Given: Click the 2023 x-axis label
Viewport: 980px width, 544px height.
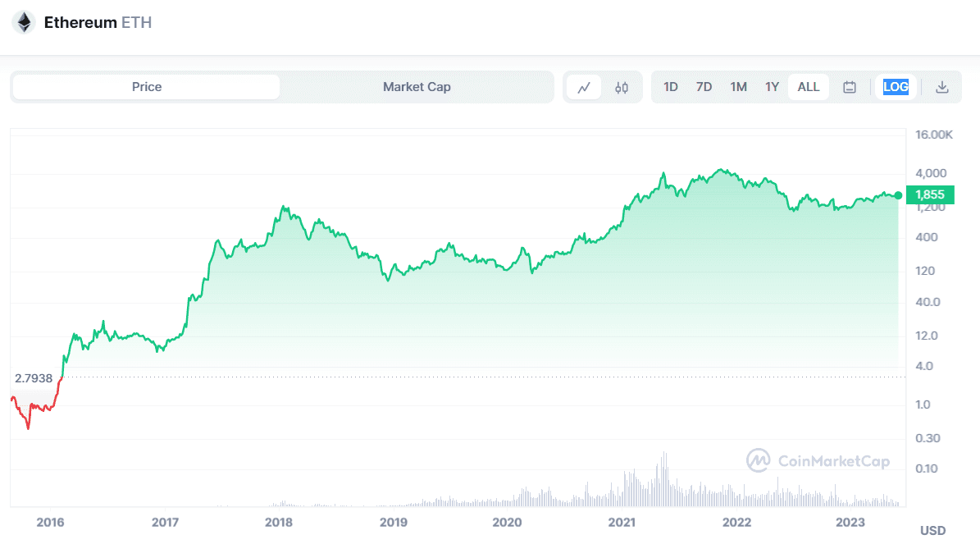Looking at the screenshot, I should [x=850, y=522].
